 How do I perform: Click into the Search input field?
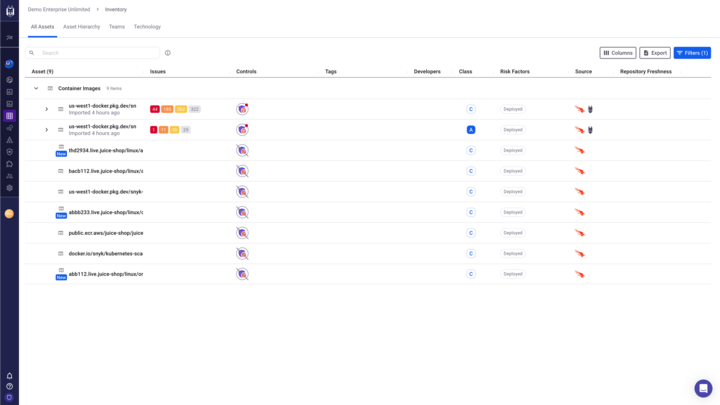coord(98,53)
